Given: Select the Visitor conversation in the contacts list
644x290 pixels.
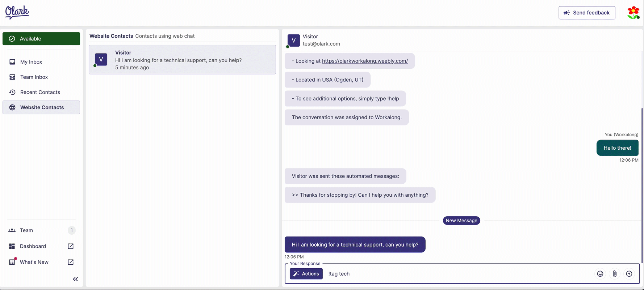Looking at the screenshot, I should (182, 60).
